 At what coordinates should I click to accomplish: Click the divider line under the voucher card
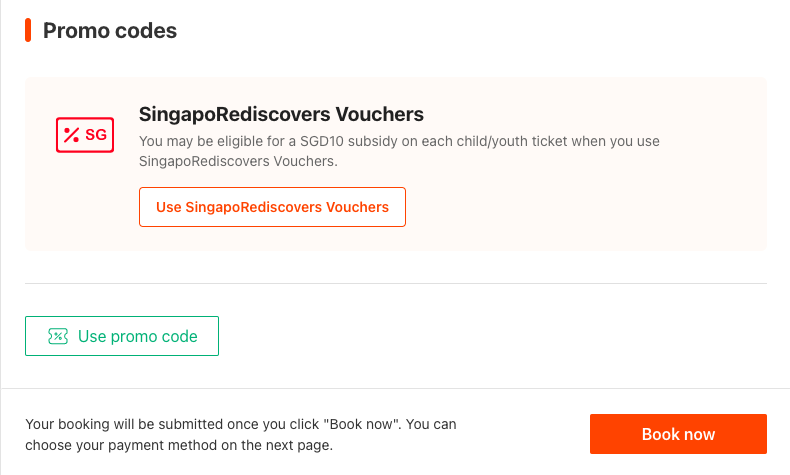point(396,284)
